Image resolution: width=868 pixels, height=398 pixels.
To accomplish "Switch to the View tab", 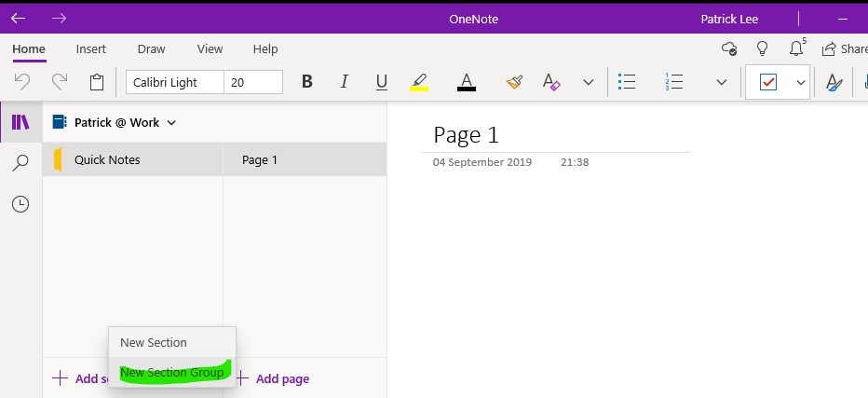I will point(210,48).
